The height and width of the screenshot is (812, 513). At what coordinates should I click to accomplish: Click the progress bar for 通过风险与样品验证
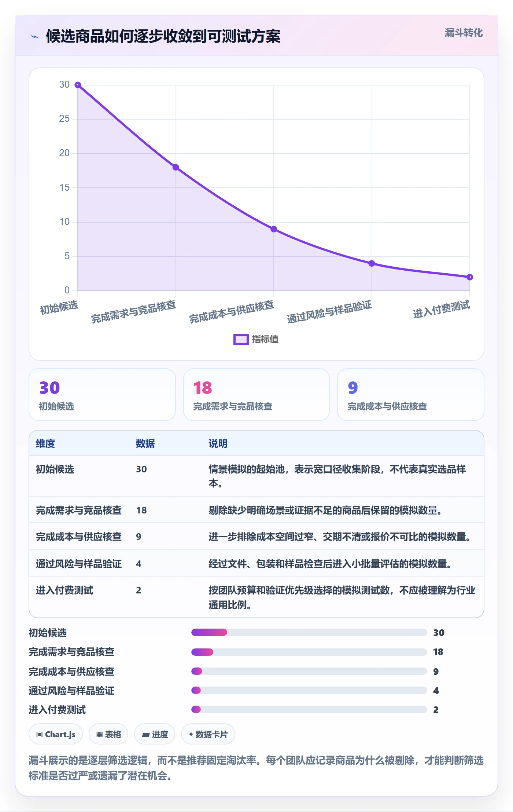(309, 690)
